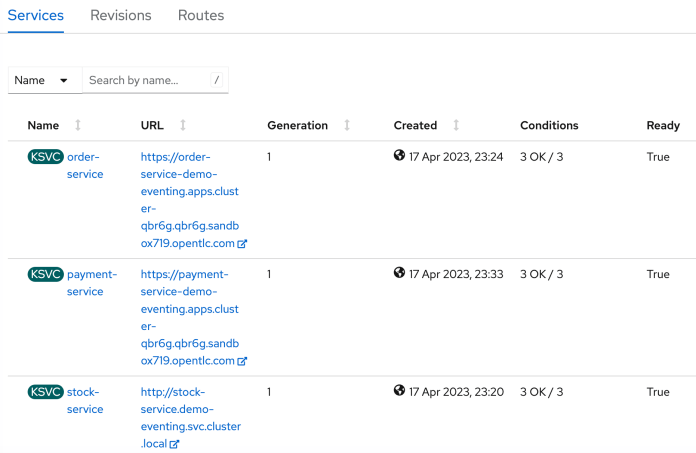The image size is (696, 453).
Task: Click Ready value True for payment-service
Action: [x=658, y=275]
